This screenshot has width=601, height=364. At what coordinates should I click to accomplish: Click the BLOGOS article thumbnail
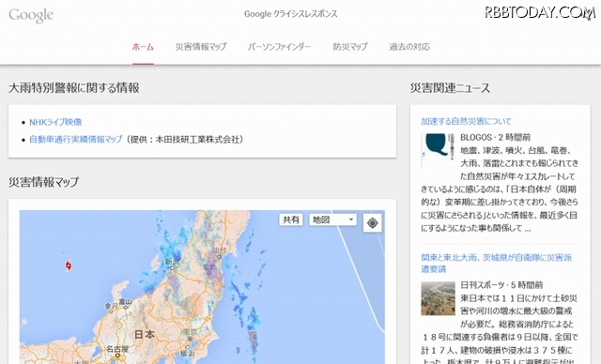click(x=438, y=150)
